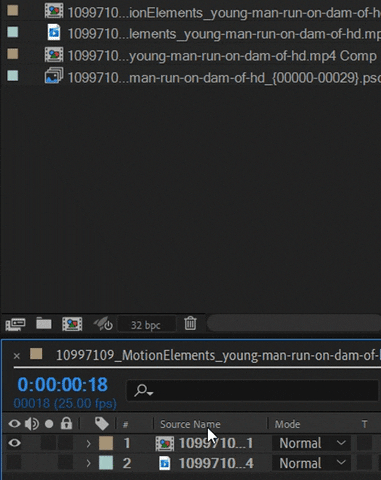Expand layer 2 properties chevron
Screen dimensions: 381x480
click(88, 463)
